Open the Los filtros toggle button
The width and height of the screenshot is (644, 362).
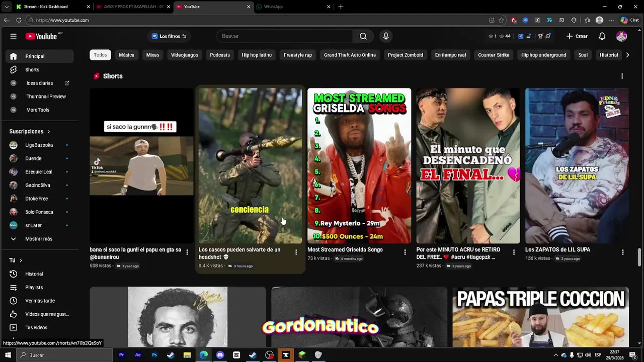(169, 36)
